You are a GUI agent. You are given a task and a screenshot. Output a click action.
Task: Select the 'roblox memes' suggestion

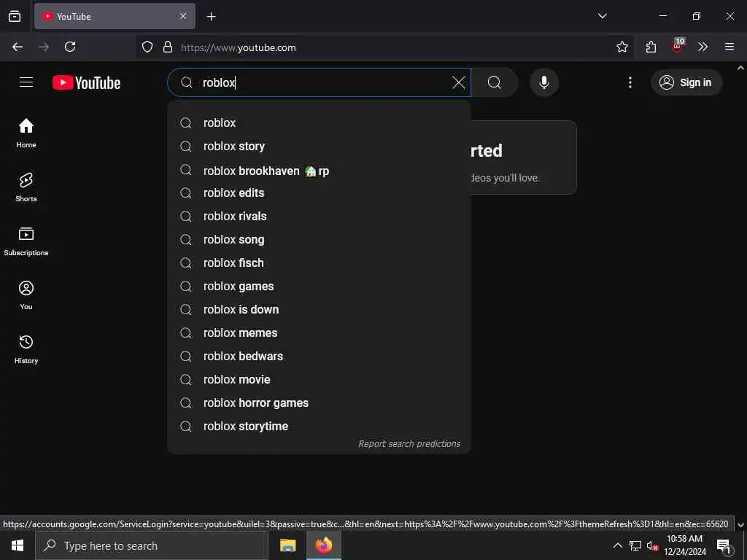click(x=320, y=332)
